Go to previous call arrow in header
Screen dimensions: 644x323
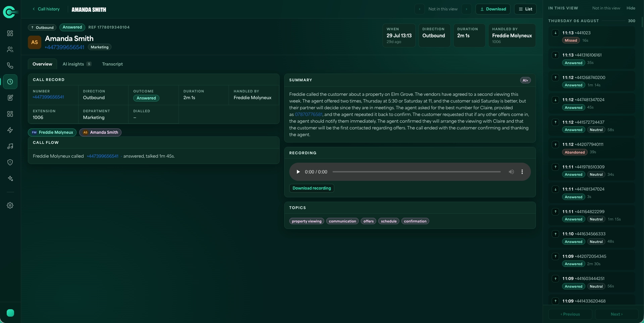pyautogui.click(x=419, y=9)
